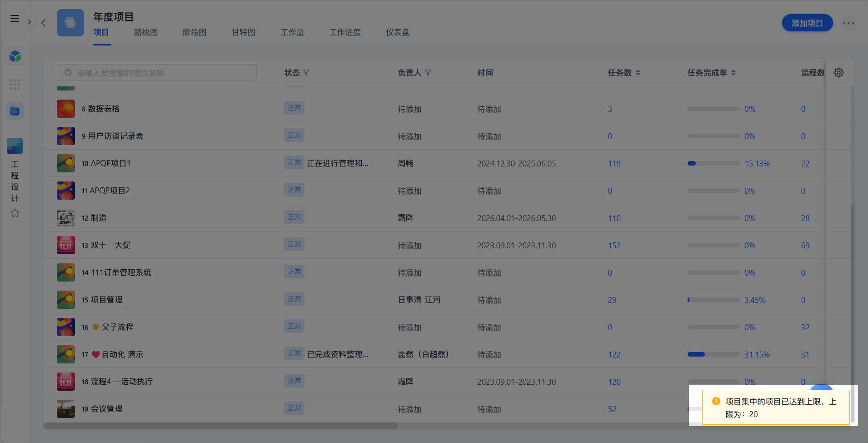Click the 制造 project QR icon
This screenshot has width=868, height=443.
[x=66, y=218]
